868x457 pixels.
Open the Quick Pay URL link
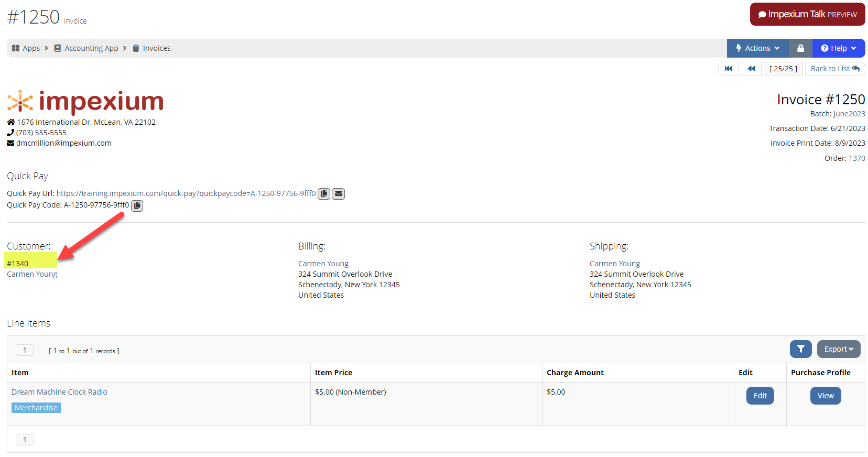[x=186, y=193]
